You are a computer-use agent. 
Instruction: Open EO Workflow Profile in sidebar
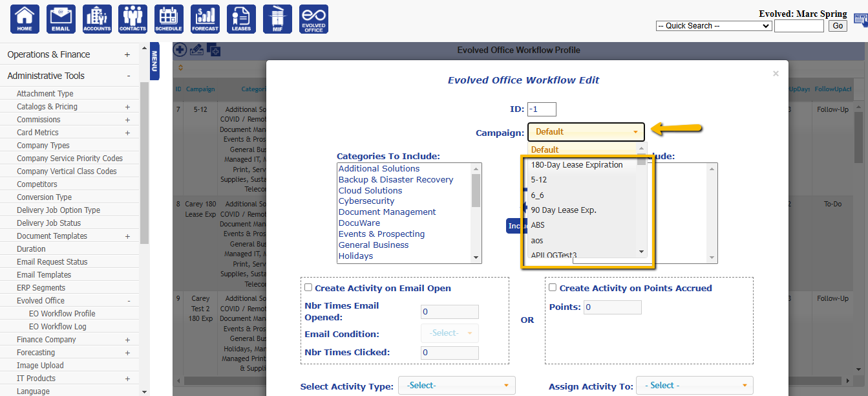click(x=62, y=314)
